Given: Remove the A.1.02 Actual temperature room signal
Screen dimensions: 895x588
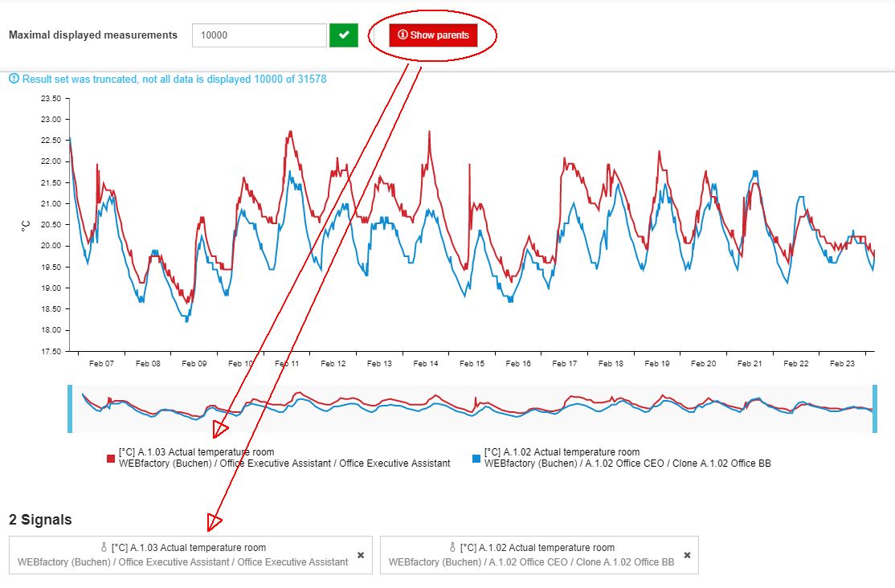Looking at the screenshot, I should 687,554.
